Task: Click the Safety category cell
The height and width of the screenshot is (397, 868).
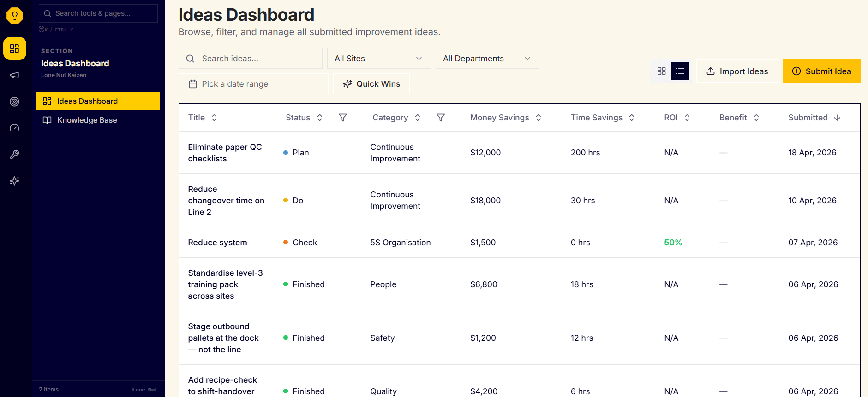Action: tap(383, 338)
